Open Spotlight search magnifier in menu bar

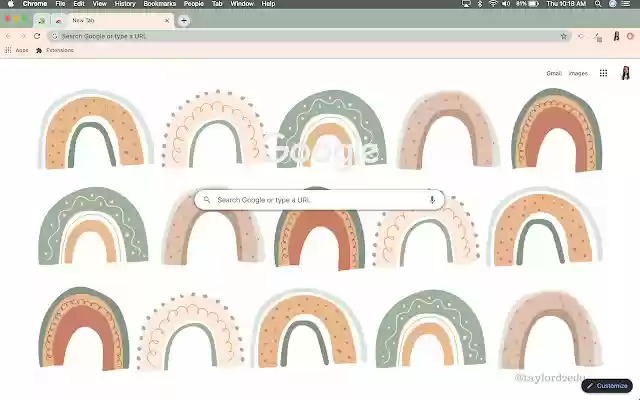pos(598,4)
